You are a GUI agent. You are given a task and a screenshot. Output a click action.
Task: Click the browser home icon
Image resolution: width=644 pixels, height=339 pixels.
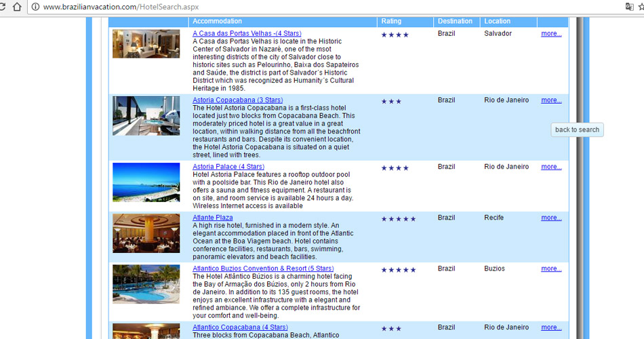(x=17, y=7)
